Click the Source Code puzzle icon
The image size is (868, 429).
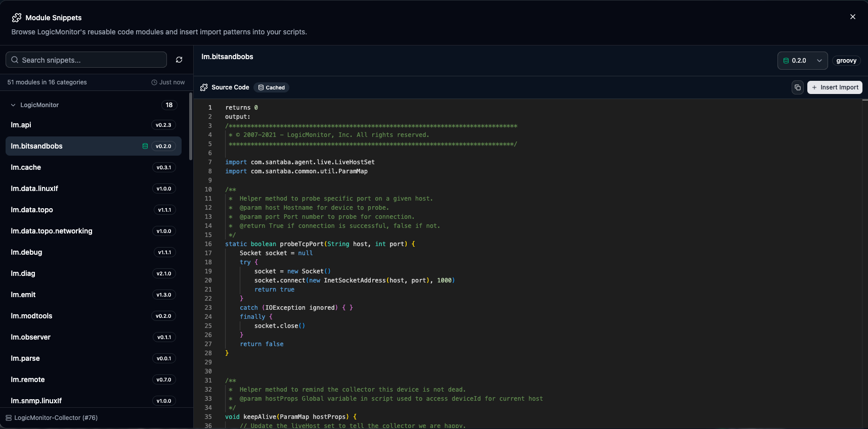click(x=204, y=87)
